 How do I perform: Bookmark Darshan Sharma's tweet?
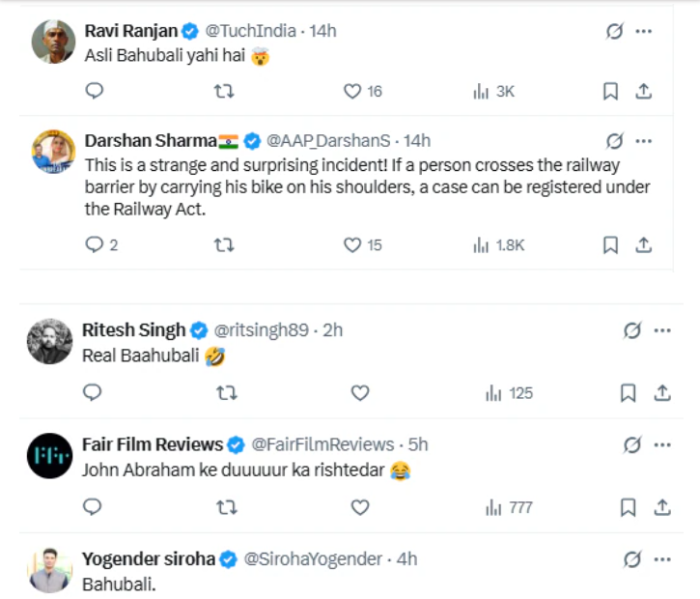610,245
